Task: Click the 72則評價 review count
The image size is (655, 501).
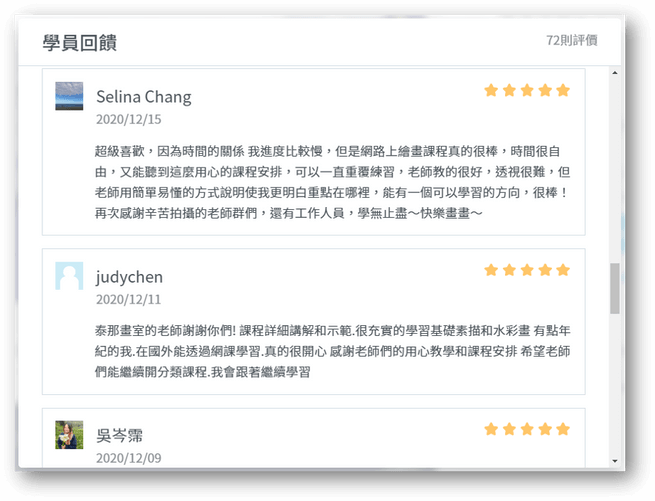Action: pyautogui.click(x=572, y=40)
